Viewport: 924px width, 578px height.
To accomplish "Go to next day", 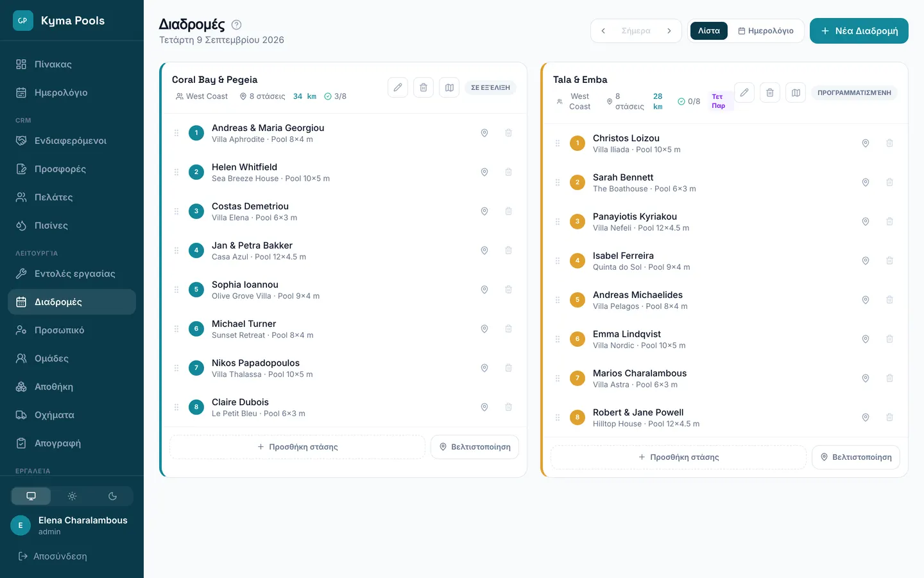I will pos(669,31).
